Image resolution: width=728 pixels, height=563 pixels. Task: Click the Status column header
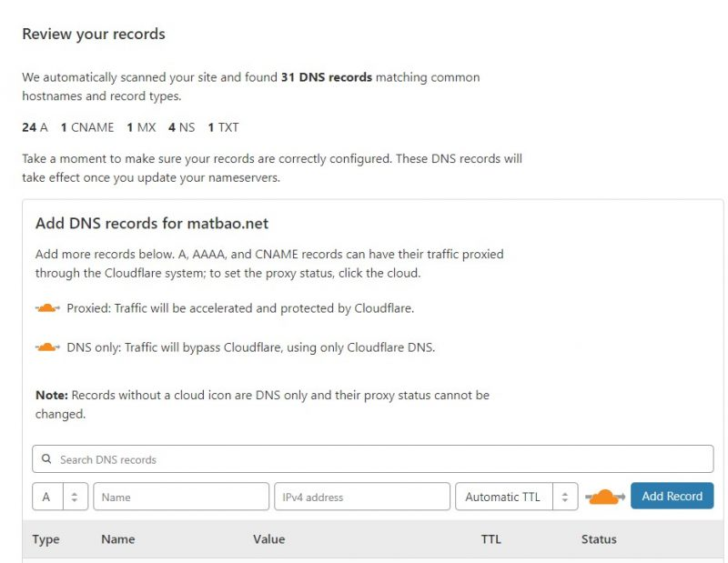pos(599,539)
